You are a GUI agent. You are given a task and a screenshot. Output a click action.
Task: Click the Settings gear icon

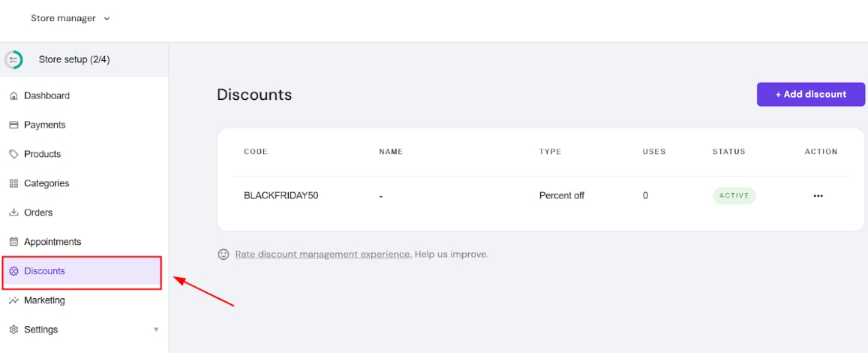[x=14, y=330]
